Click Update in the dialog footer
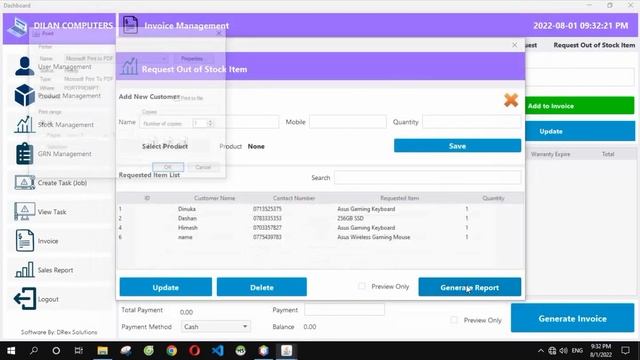 click(166, 287)
